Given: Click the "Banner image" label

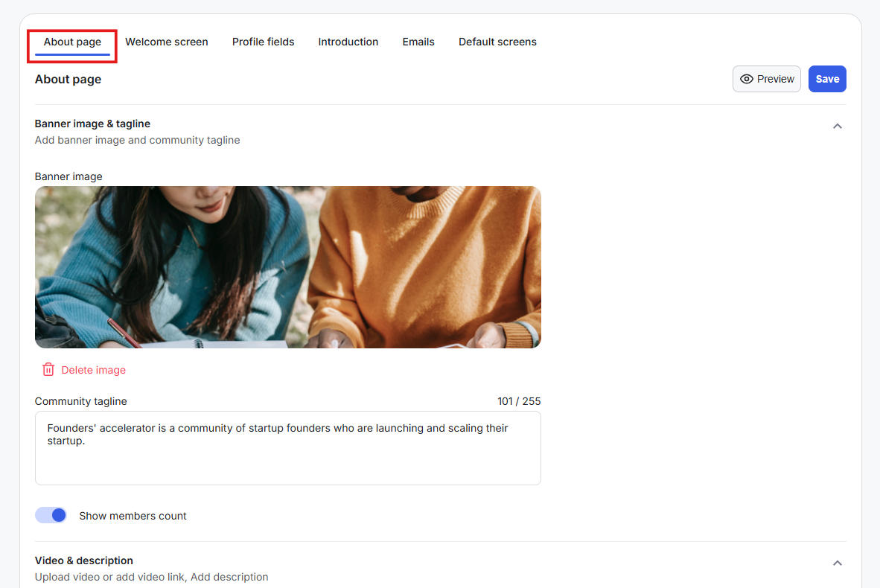Looking at the screenshot, I should 68,176.
